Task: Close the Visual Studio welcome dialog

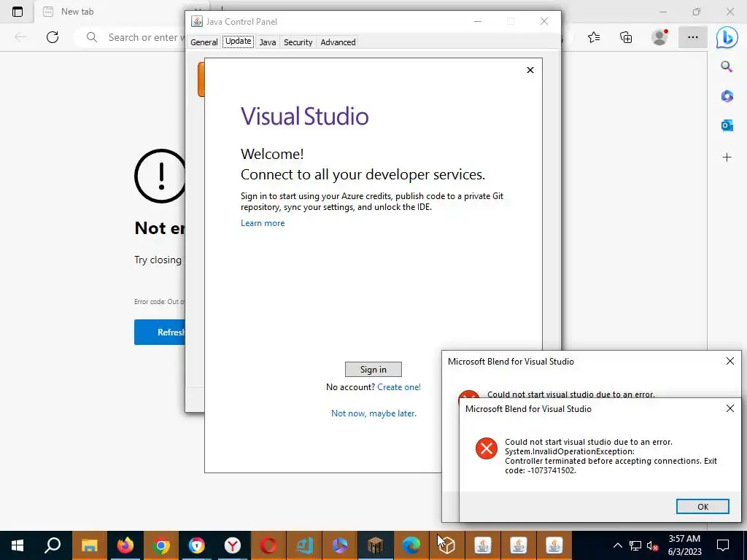Action: [530, 70]
